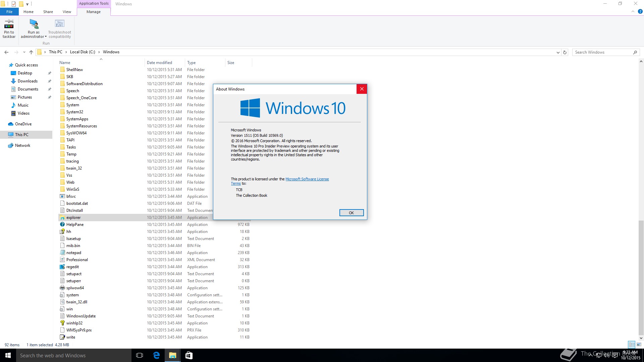Select Network in the navigation pane
This screenshot has width=644, height=362.
pos(22,145)
